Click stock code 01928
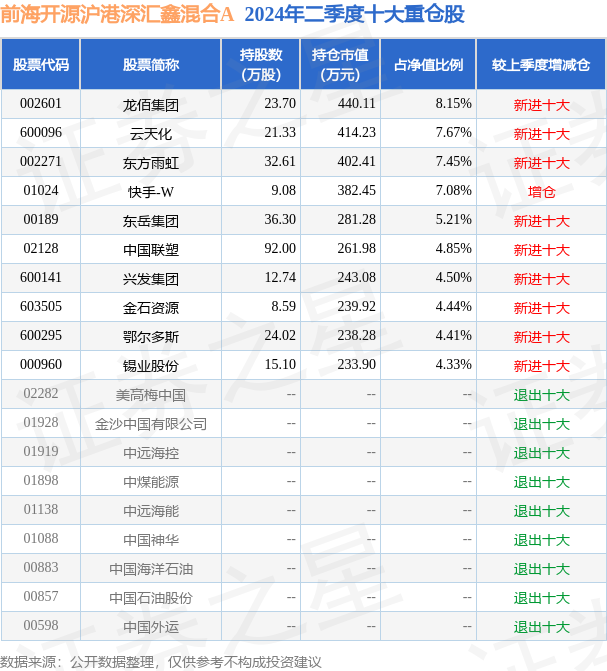This screenshot has width=607, height=671. pos(41,422)
